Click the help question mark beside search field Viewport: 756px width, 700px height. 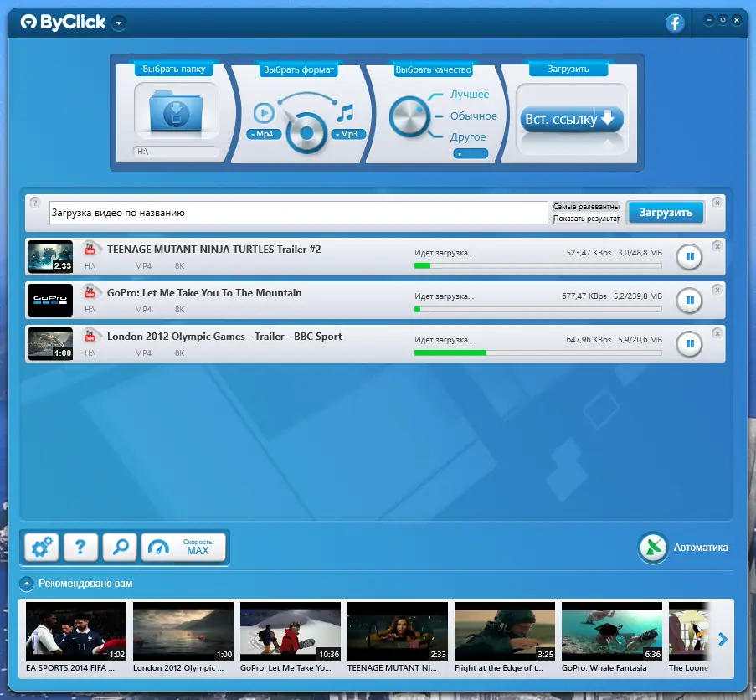(34, 203)
